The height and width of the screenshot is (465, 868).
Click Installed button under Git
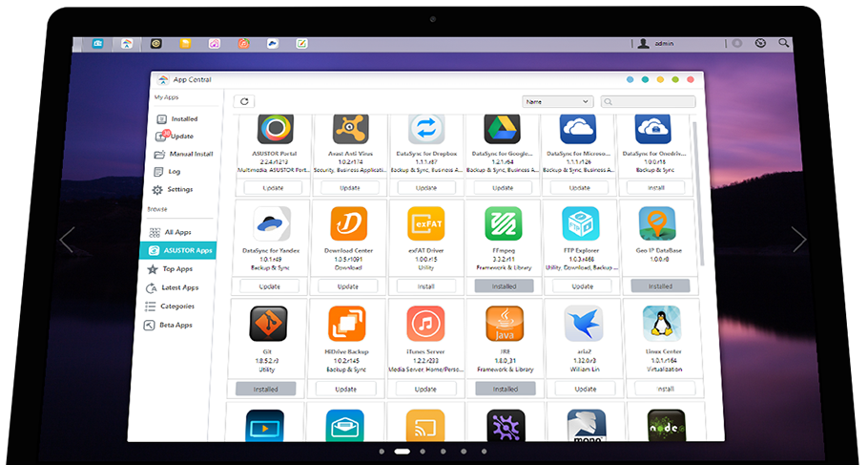[266, 389]
